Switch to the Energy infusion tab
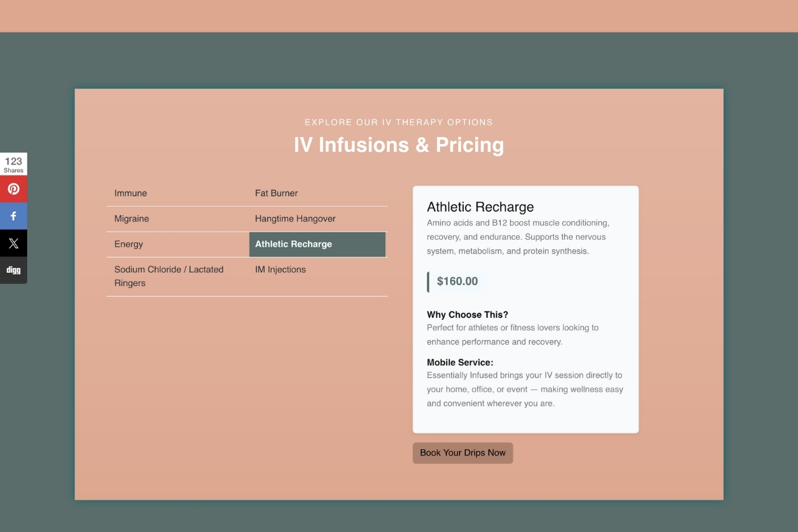The image size is (798, 532). 128,244
